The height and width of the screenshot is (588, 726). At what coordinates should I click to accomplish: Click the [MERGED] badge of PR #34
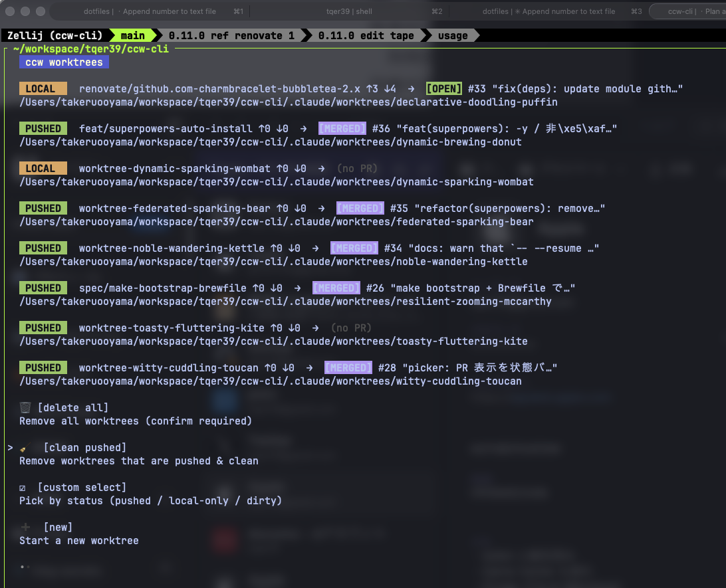pos(354,248)
